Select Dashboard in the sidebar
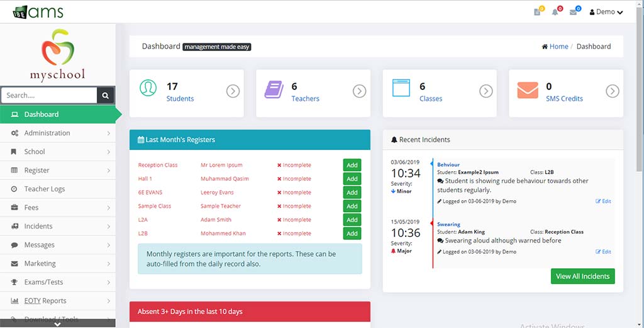644x328 pixels. pyautogui.click(x=42, y=115)
